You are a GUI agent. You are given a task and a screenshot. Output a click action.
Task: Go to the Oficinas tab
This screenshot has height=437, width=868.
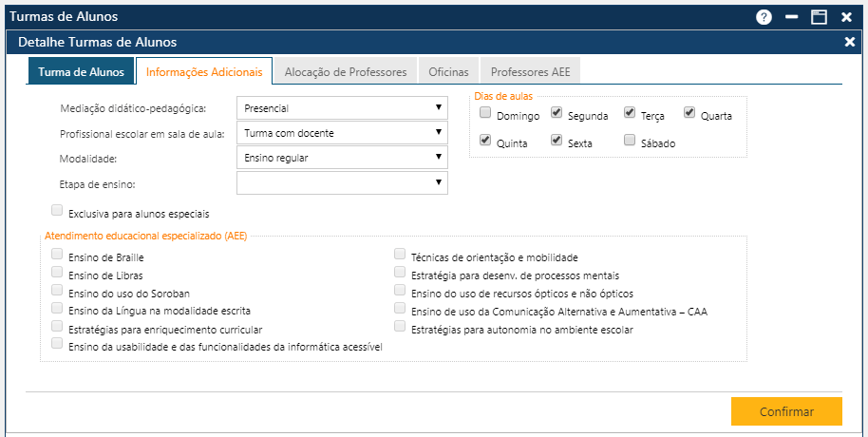(x=448, y=71)
